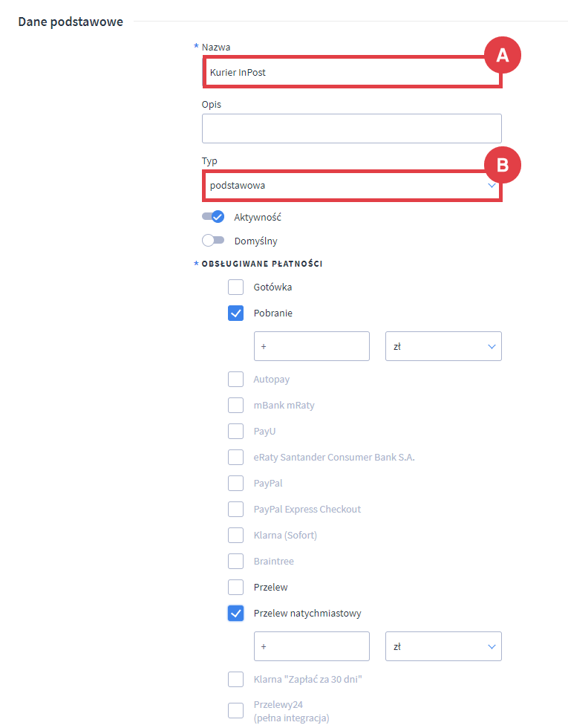Screen dimensions: 568x728
Task: Open the Typ dropdown showing podstawowa
Action: point(352,185)
